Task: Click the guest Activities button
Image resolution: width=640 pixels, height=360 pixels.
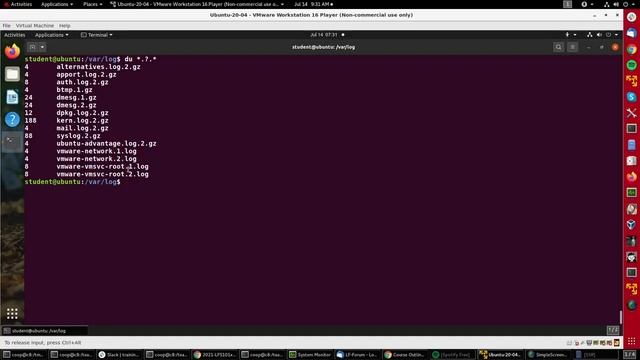Action: 15,35
